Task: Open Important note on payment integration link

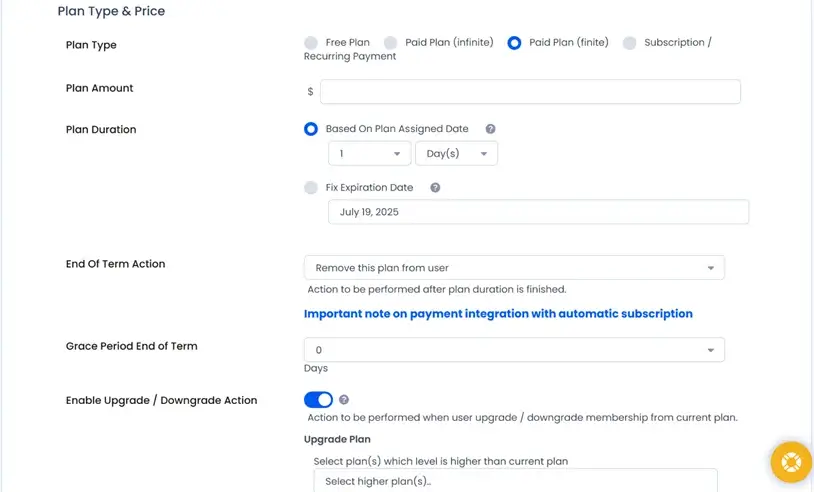Action: [x=498, y=314]
